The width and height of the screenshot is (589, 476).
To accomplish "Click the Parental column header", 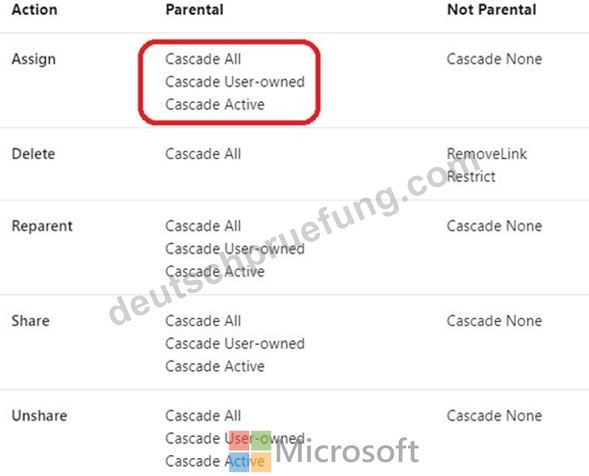I will tap(195, 10).
